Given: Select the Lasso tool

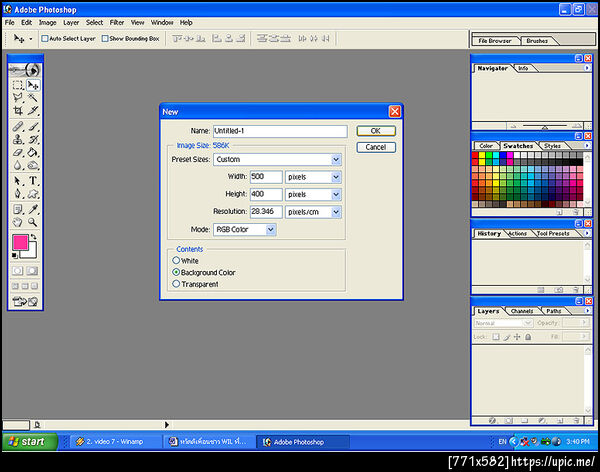Looking at the screenshot, I should point(18,98).
